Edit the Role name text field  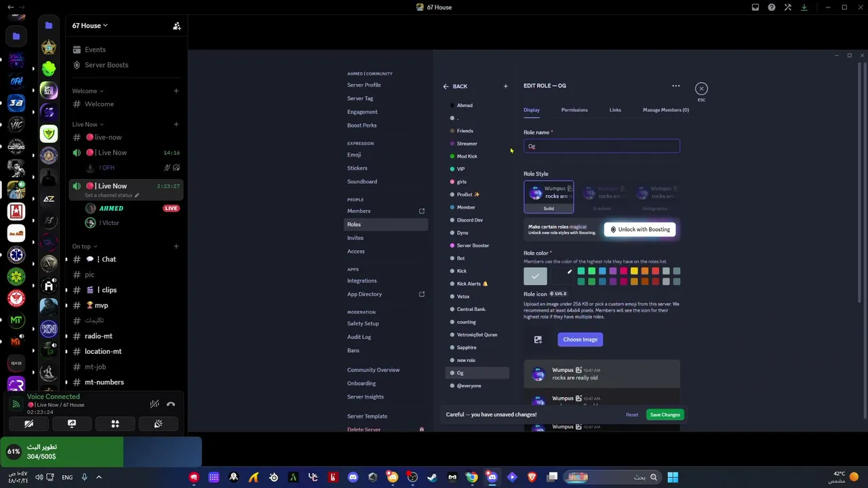(601, 146)
